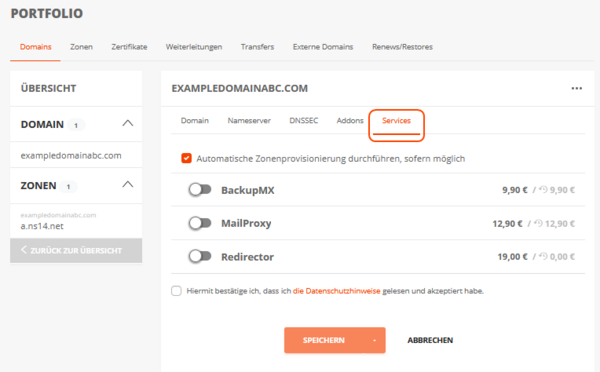Viewport: 600px width, 372px height.
Task: Open the Nameserver sub-tab
Action: [249, 121]
